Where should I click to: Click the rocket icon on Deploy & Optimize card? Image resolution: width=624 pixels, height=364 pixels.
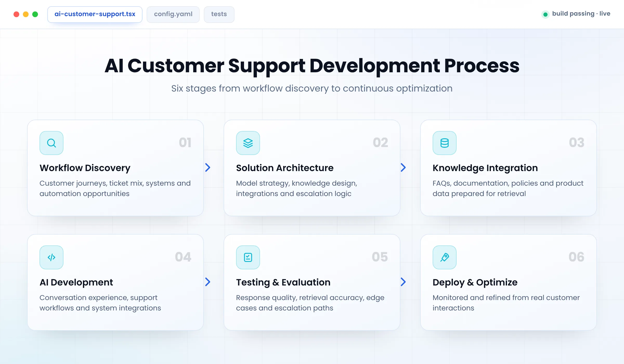(x=445, y=257)
